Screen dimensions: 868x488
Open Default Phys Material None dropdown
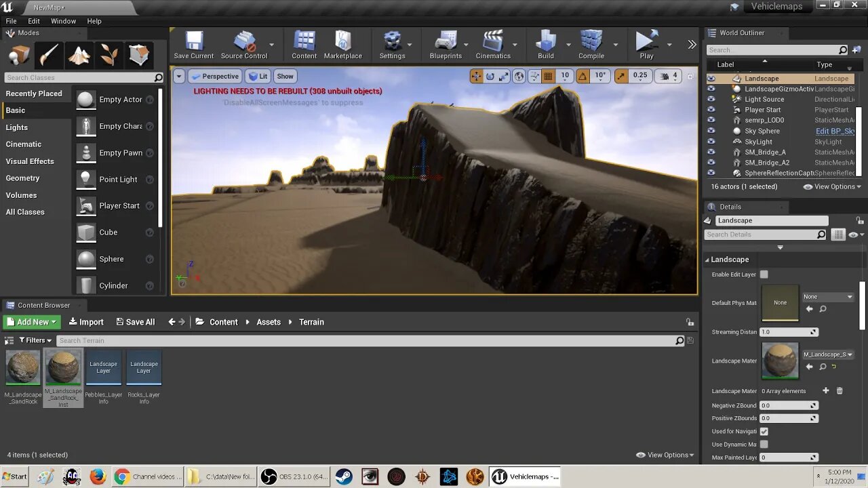[x=828, y=296]
